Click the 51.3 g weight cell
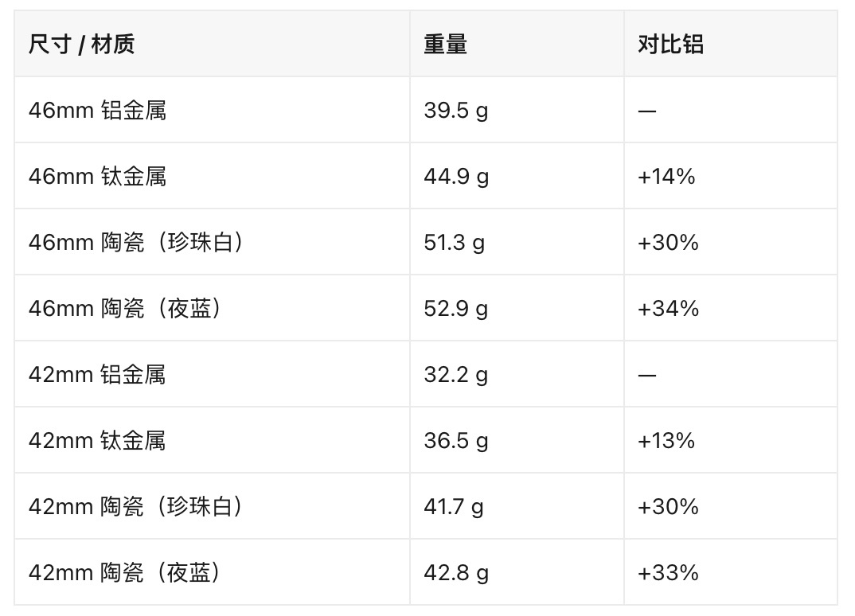 point(455,242)
